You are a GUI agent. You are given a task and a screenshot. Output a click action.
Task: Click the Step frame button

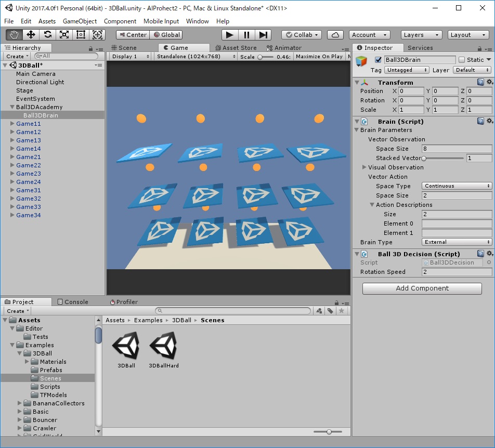click(263, 35)
